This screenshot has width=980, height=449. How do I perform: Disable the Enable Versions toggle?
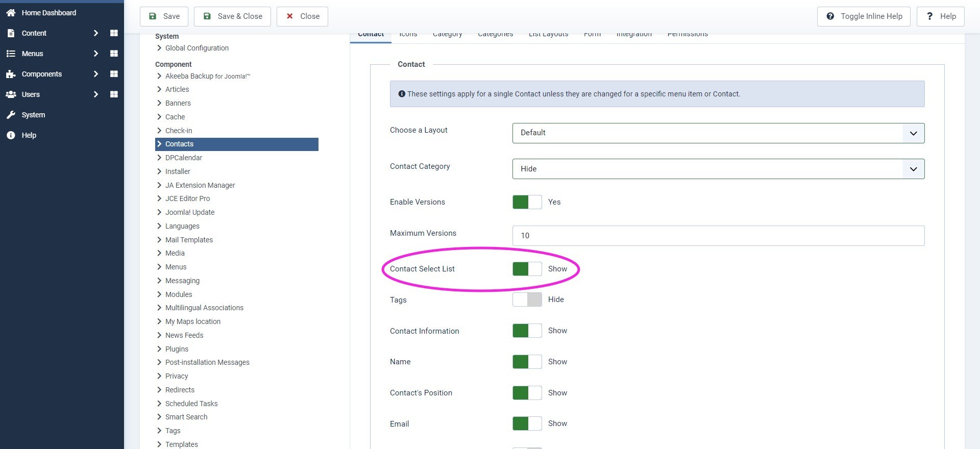pyautogui.click(x=527, y=202)
